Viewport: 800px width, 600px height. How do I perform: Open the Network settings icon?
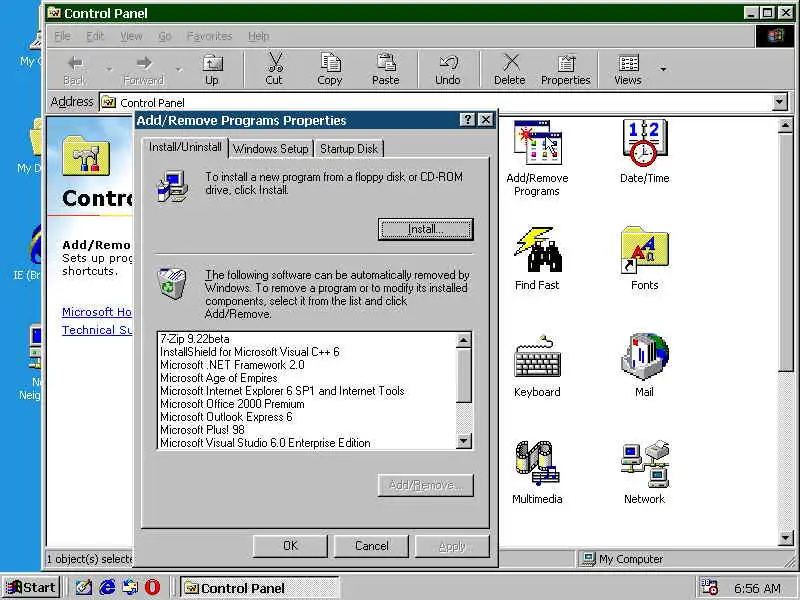pyautogui.click(x=644, y=473)
